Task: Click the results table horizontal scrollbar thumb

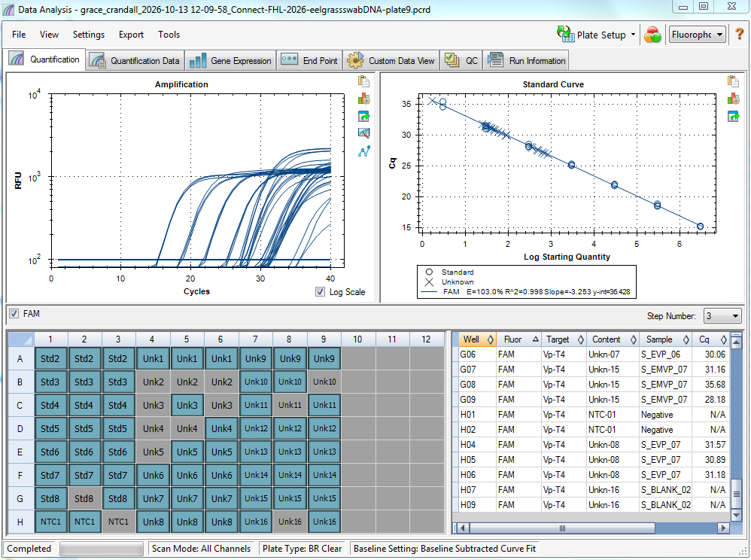Action: [x=562, y=528]
